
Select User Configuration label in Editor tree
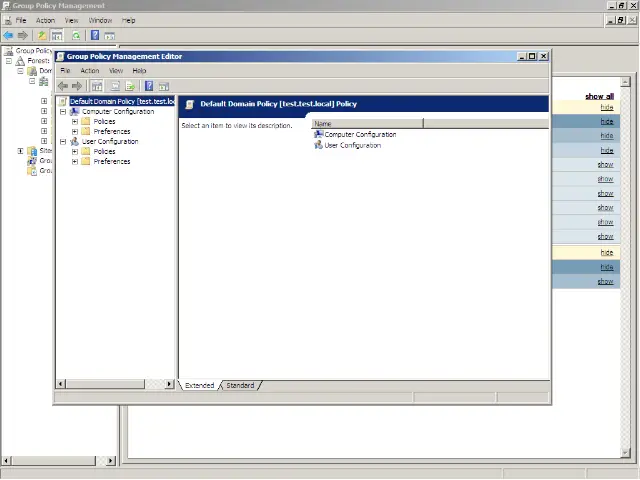point(110,141)
